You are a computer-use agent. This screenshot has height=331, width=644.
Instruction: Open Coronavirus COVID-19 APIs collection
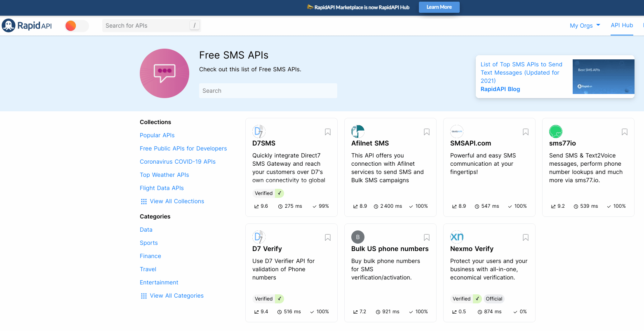tap(178, 162)
